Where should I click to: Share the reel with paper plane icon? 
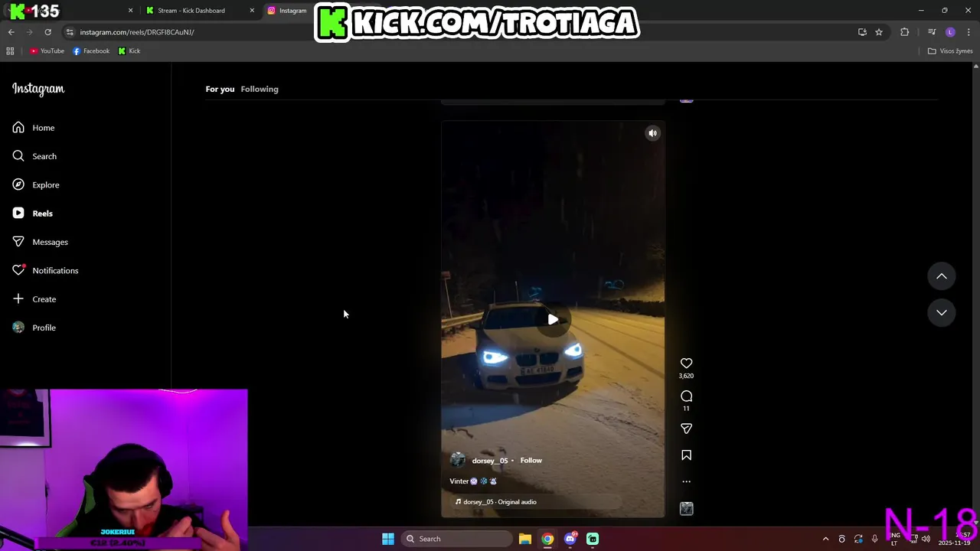point(686,429)
